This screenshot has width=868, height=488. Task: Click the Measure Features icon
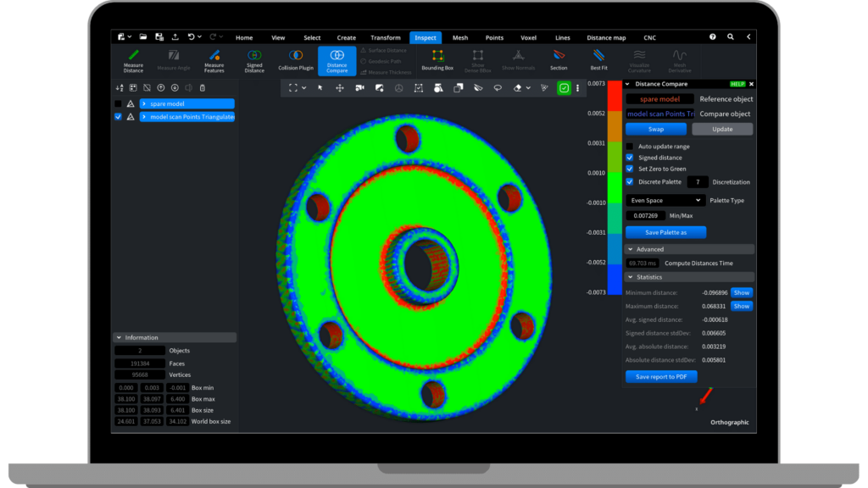point(214,59)
